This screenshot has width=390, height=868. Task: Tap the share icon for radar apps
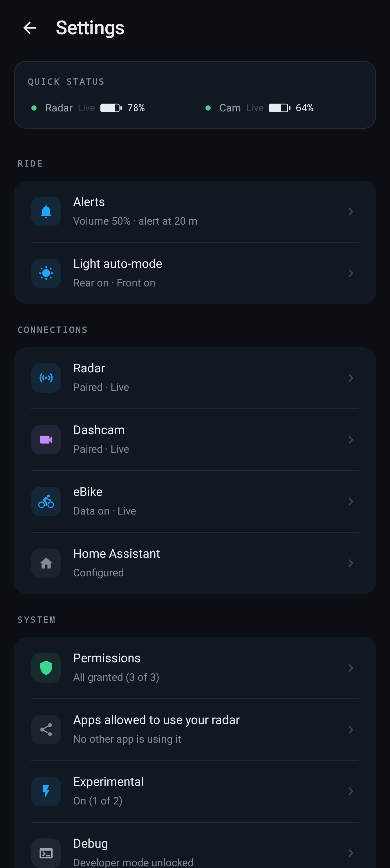point(46,730)
